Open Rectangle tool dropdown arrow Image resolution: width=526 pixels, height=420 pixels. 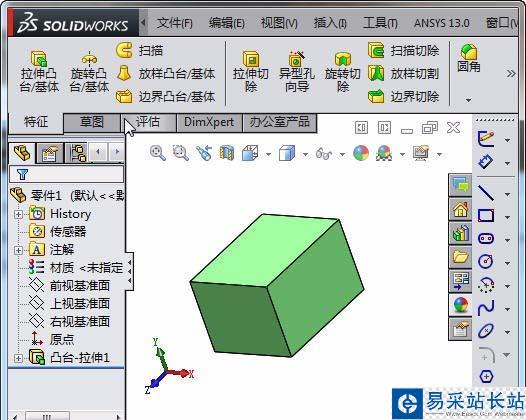pos(507,217)
